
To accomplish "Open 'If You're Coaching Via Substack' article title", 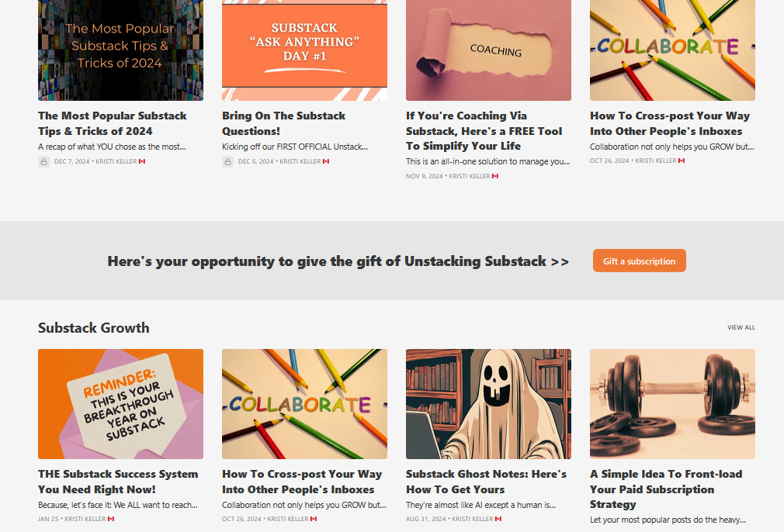I will 484,131.
